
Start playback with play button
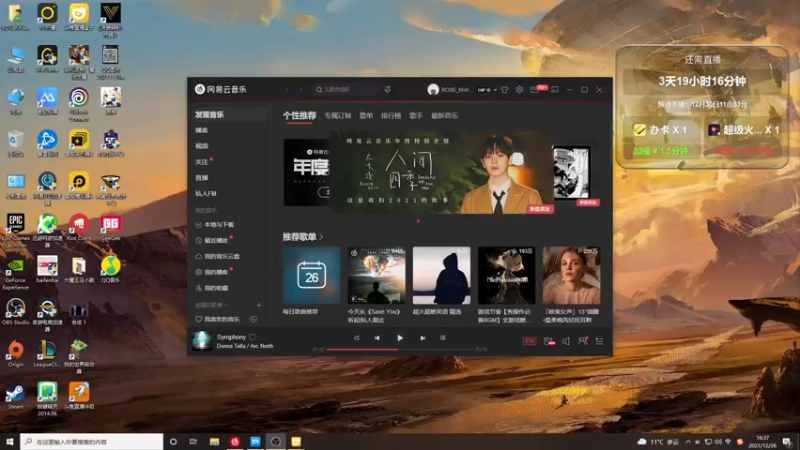[x=400, y=338]
